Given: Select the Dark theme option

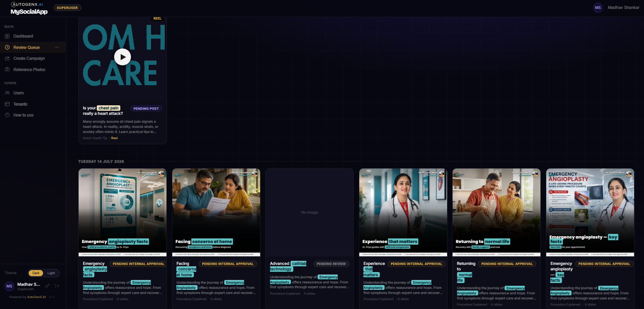Looking at the screenshot, I should [36, 273].
